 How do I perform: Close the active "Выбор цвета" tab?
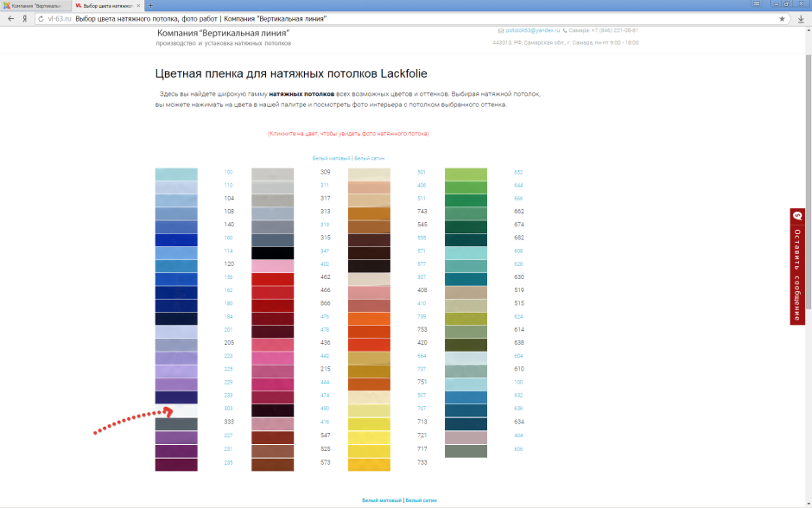(x=138, y=5)
